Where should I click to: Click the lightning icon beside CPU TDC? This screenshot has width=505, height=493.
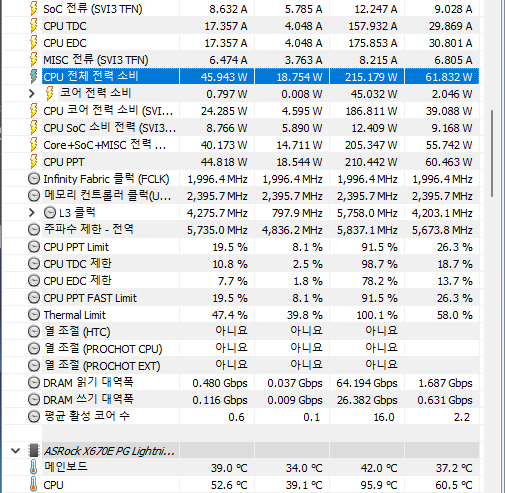[x=34, y=26]
